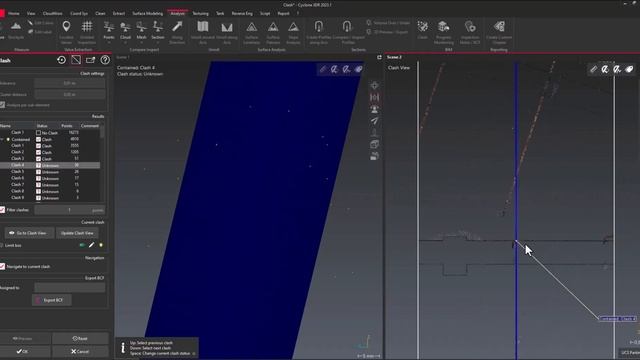Click the pencil icon next to Limit box
The width and height of the screenshot is (640, 360).
tap(91, 245)
